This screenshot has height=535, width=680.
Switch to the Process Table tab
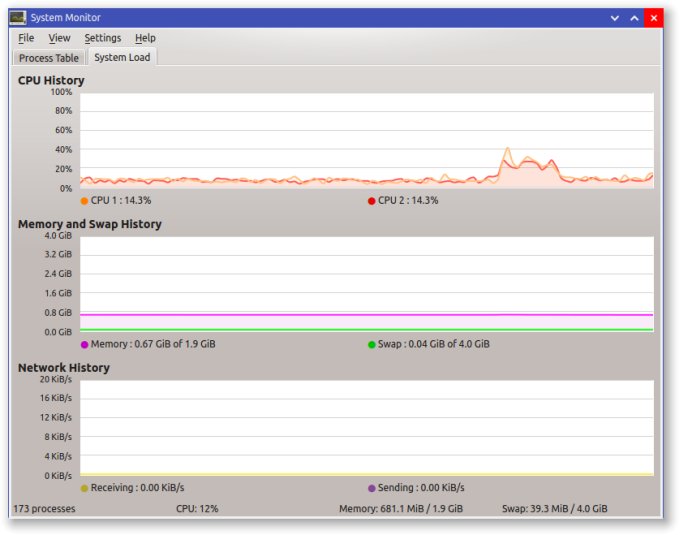tap(48, 58)
